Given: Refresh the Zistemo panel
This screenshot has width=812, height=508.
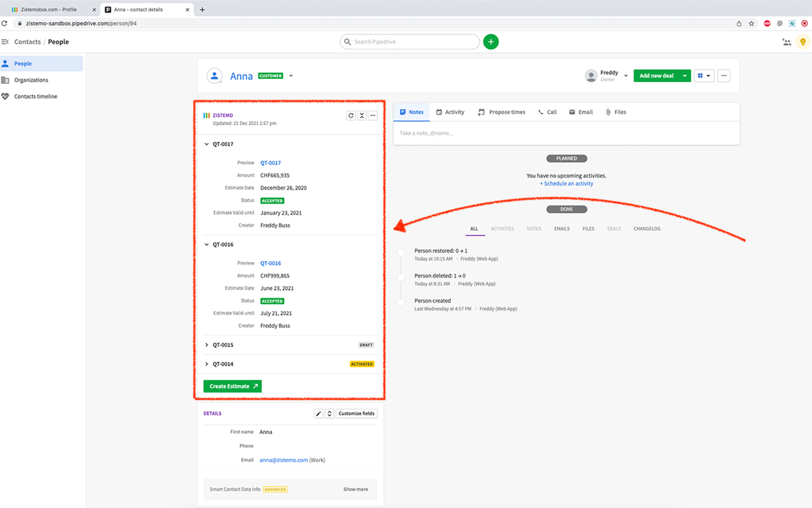Looking at the screenshot, I should pos(351,116).
